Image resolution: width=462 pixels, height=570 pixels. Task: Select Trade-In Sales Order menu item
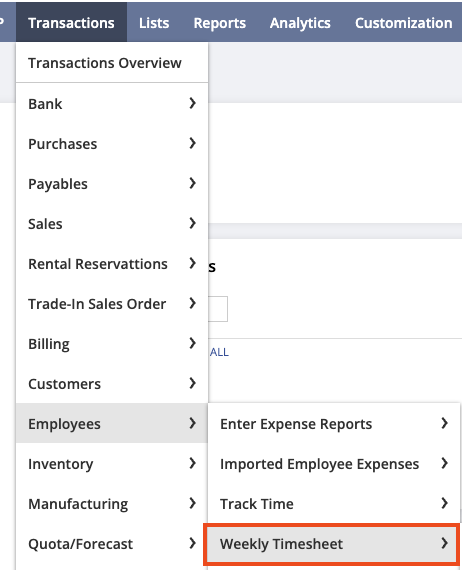pyautogui.click(x=112, y=304)
